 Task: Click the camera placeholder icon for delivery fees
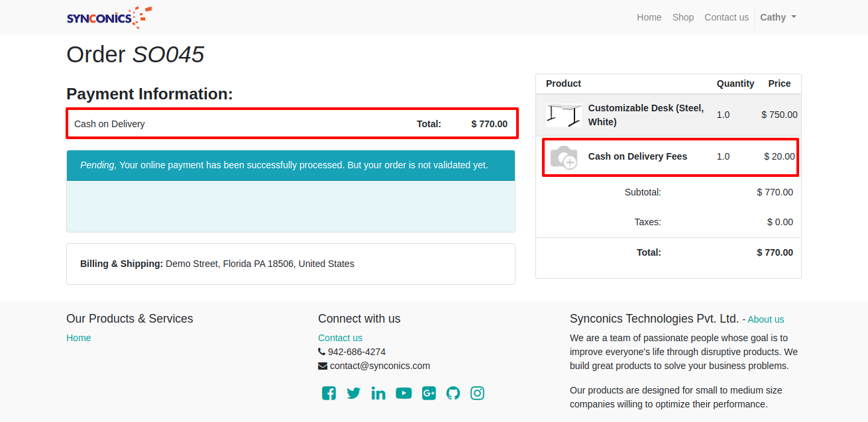(x=563, y=157)
